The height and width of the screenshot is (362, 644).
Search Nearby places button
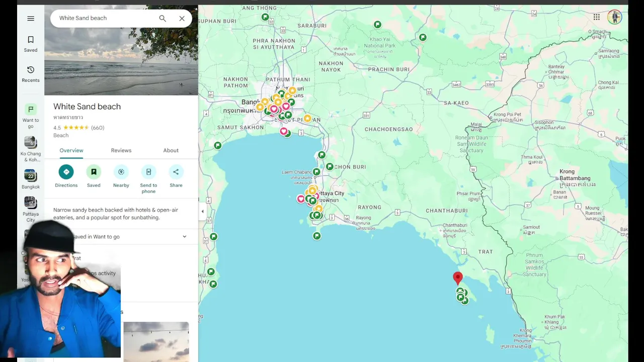121,172
